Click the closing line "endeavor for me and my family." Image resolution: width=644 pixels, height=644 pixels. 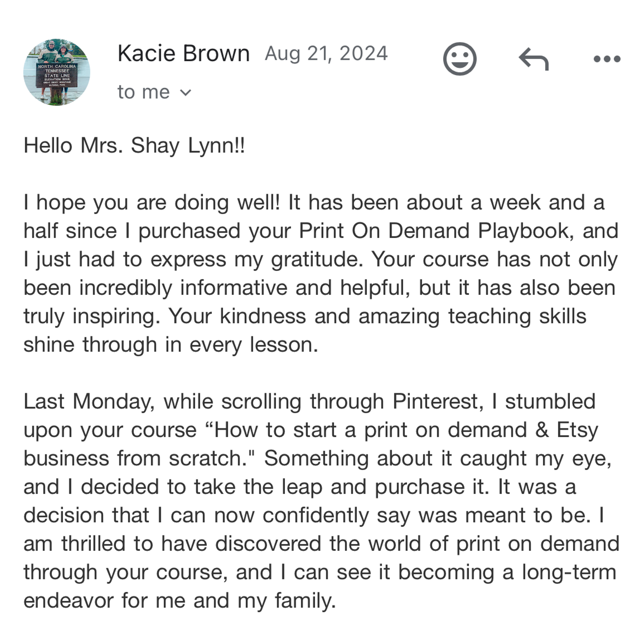point(180,600)
